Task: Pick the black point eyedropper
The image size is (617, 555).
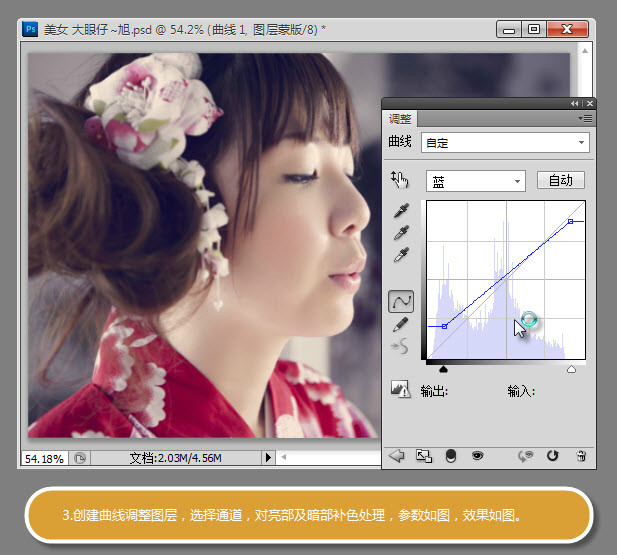Action: (401, 211)
